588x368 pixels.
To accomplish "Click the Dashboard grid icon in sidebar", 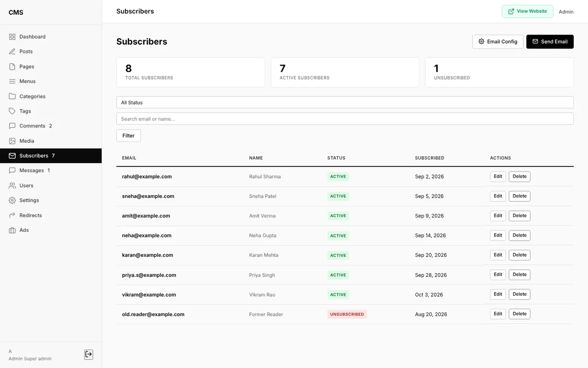I will click(12, 37).
